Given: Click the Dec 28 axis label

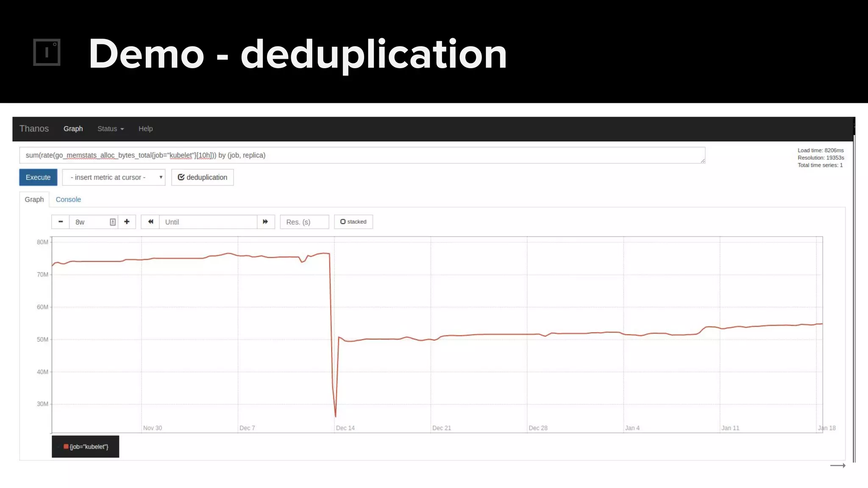Looking at the screenshot, I should coord(538,428).
